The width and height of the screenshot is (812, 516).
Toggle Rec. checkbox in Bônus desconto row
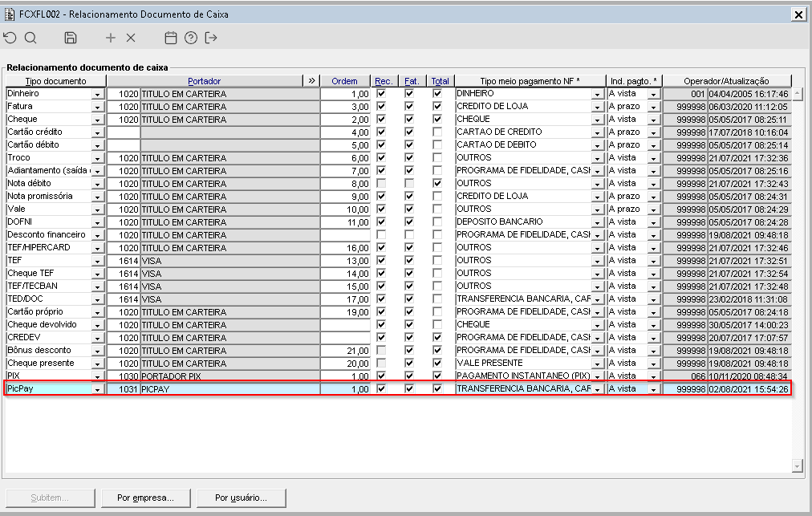(381, 350)
